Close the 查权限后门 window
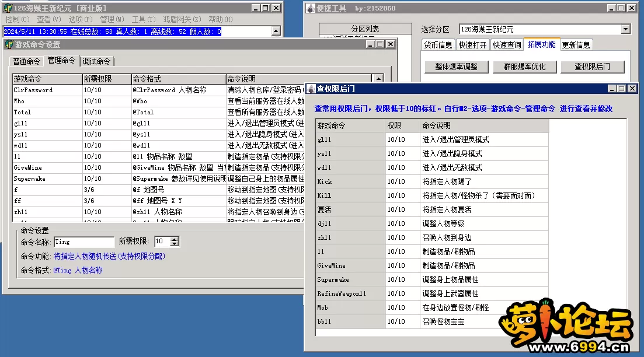644x357 pixels. click(x=632, y=89)
